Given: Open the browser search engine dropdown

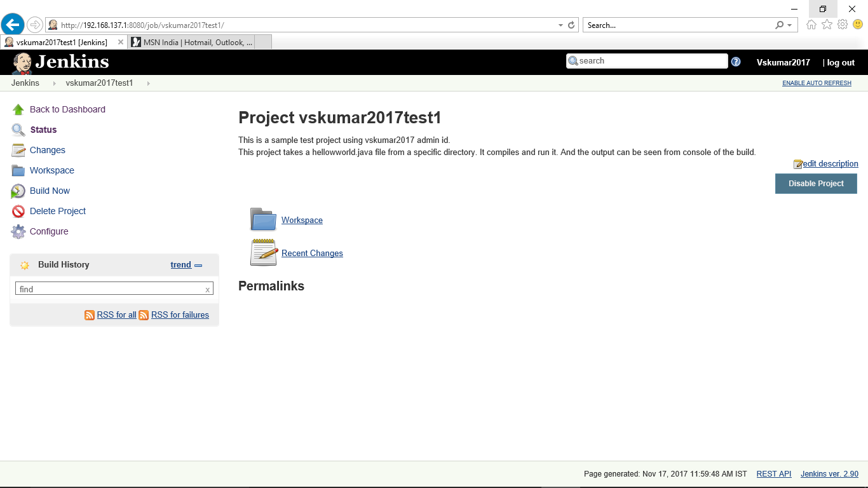Looking at the screenshot, I should pos(789,25).
